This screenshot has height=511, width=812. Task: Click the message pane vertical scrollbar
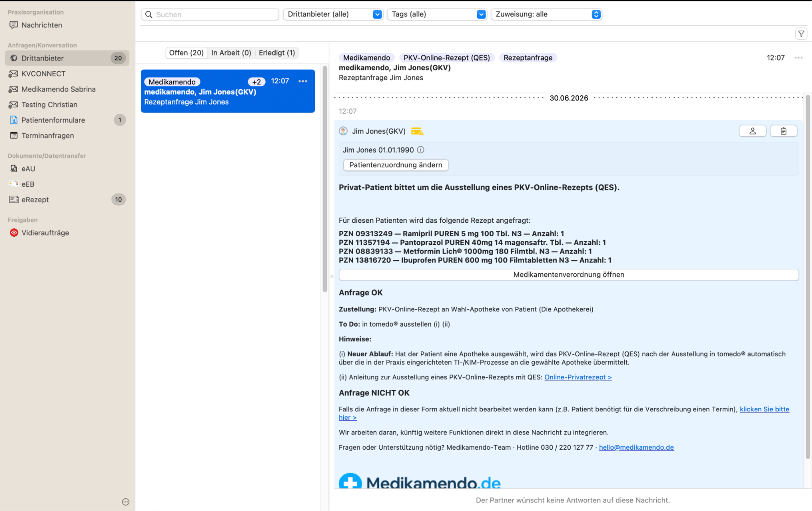(807, 276)
